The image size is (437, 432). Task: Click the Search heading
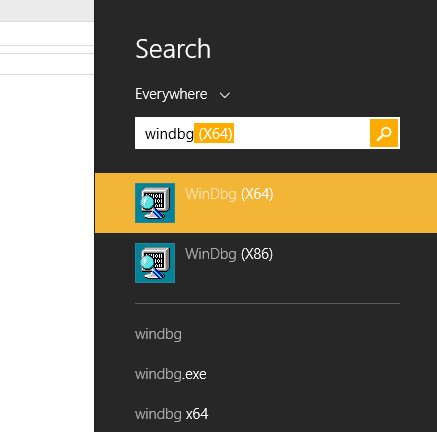coord(173,49)
